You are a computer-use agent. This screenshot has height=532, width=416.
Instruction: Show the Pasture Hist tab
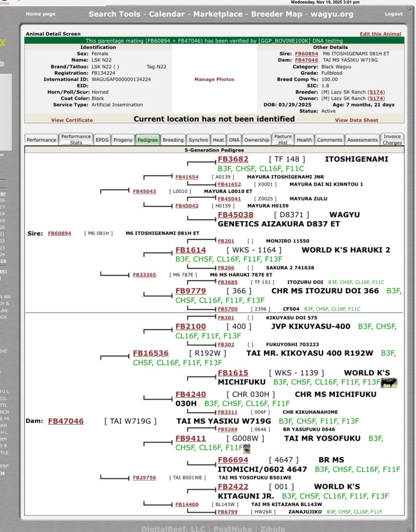[x=283, y=139]
